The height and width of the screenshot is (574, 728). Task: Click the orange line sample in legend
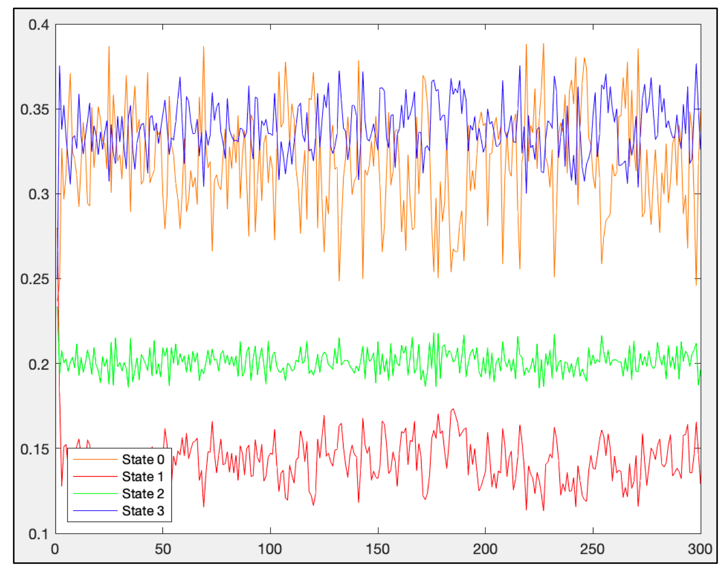(95, 459)
